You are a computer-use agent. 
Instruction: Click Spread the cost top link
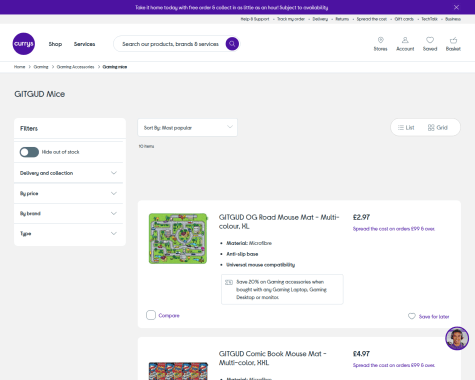[372, 19]
